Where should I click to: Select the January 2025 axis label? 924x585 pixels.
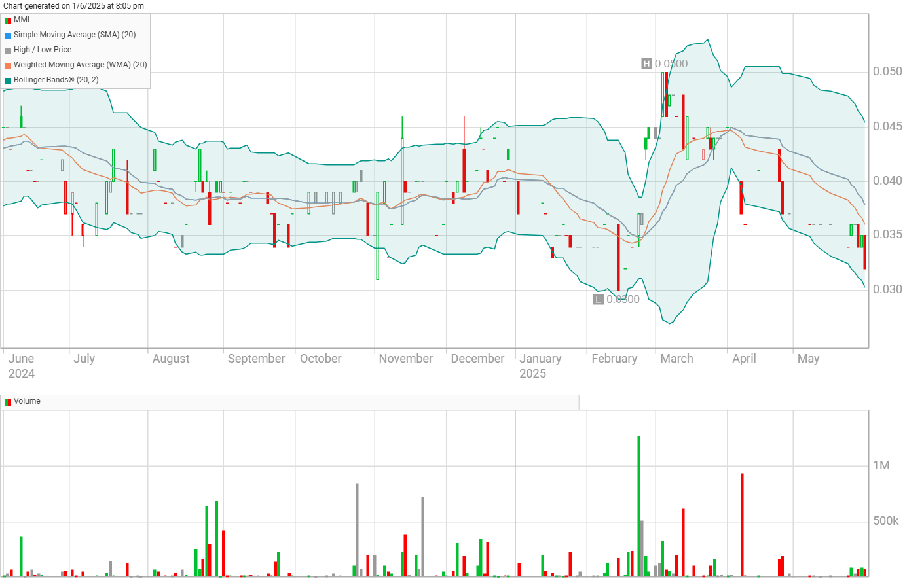click(x=540, y=366)
